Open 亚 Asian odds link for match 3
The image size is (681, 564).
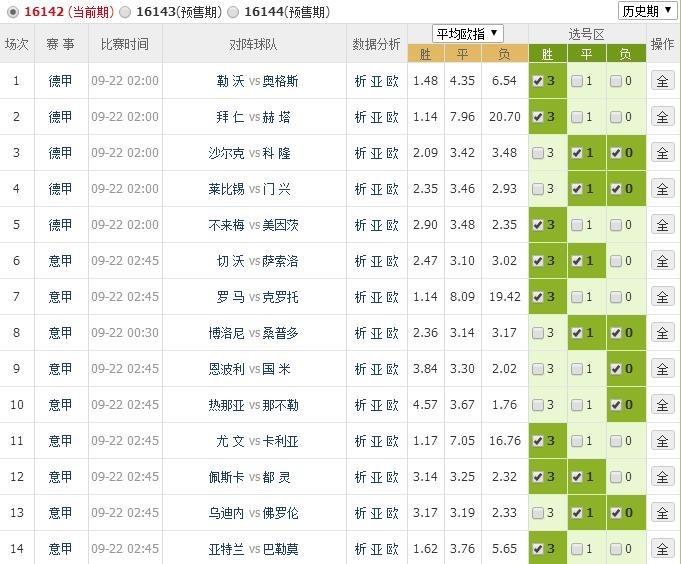[377, 153]
